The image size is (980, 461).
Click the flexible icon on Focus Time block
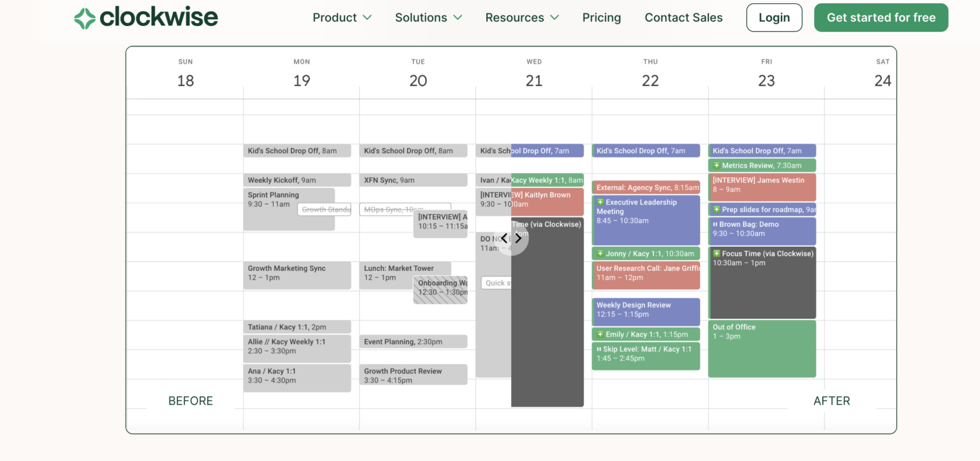717,253
